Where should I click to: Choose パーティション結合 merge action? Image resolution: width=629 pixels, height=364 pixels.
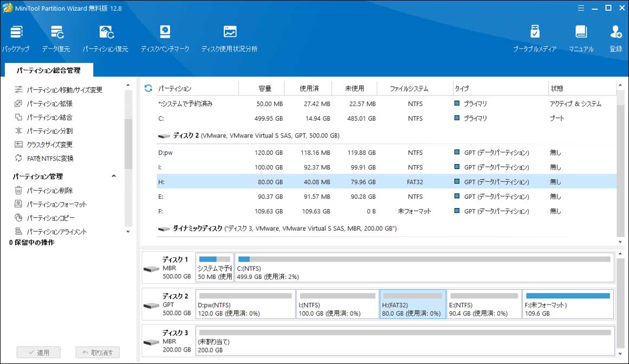pyautogui.click(x=44, y=117)
